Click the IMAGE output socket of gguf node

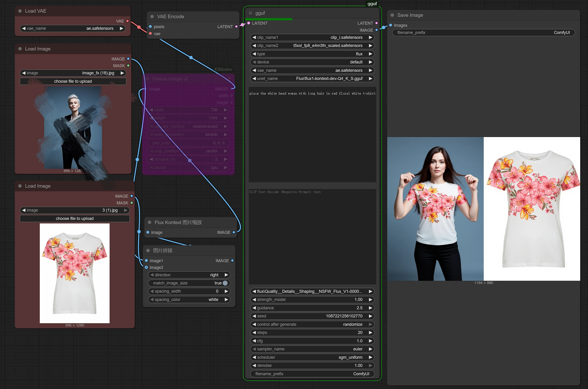(x=376, y=30)
